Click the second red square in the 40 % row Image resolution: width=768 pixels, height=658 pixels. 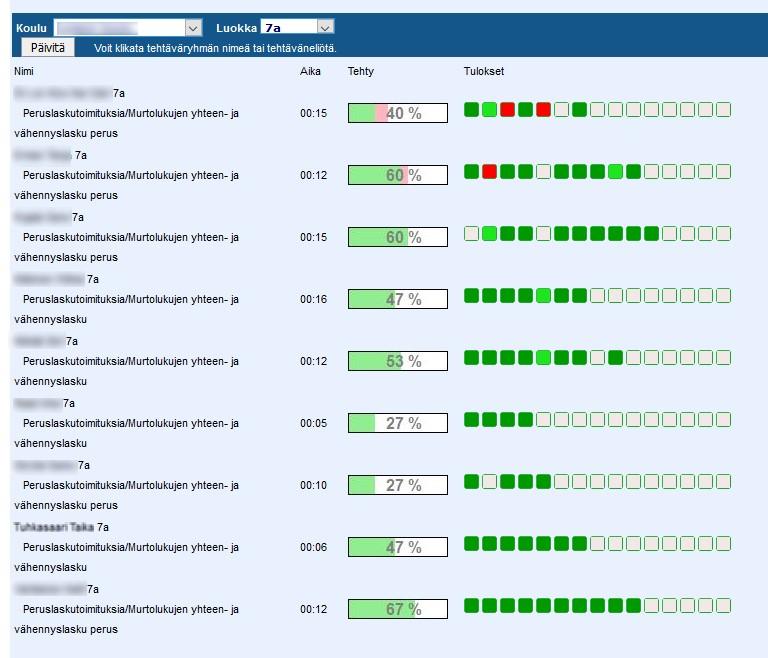coord(543,110)
